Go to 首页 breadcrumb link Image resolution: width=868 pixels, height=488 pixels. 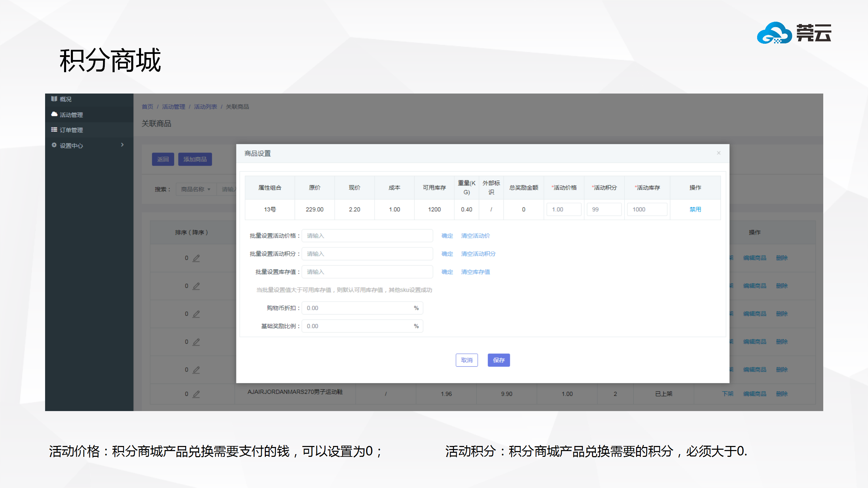pos(147,107)
